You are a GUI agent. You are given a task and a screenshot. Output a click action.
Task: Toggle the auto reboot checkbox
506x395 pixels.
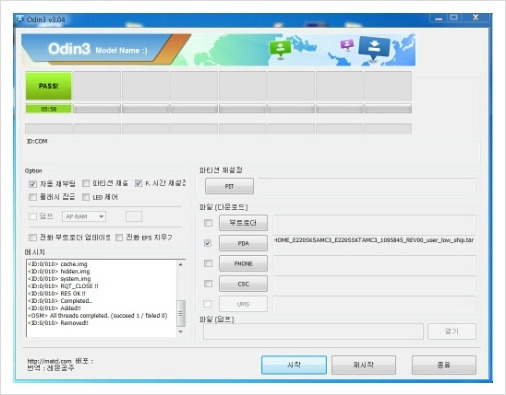(x=33, y=184)
